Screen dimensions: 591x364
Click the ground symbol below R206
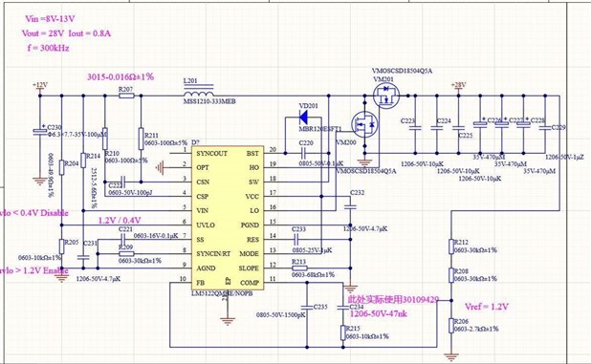(451, 356)
